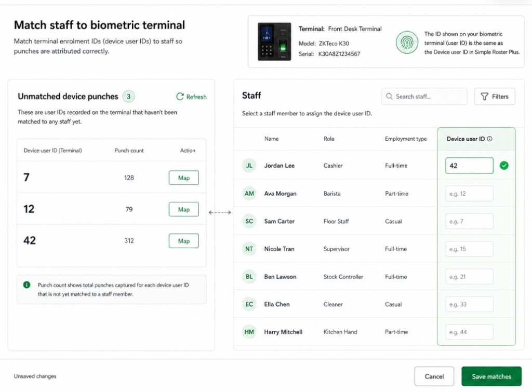The width and height of the screenshot is (532, 392).
Task: Click the serial number K30A8Z1234567
Action: (339, 54)
